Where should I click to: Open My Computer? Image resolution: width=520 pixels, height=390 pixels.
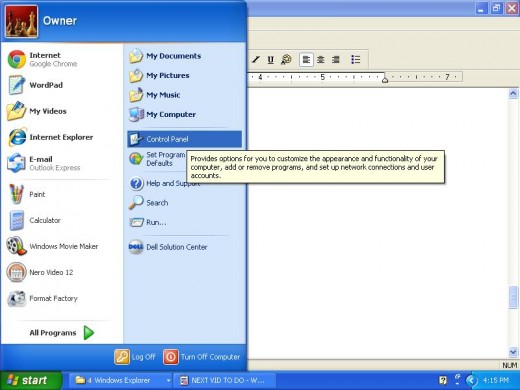click(x=184, y=114)
